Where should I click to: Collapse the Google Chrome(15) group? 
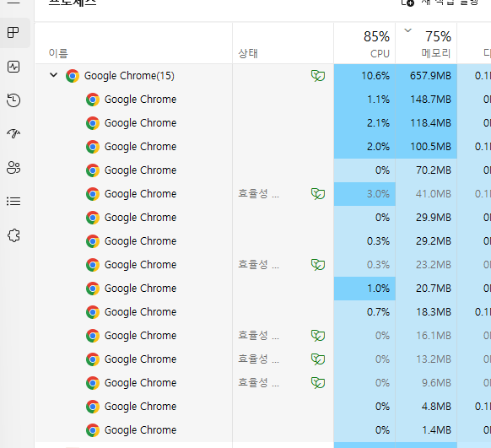(53, 75)
